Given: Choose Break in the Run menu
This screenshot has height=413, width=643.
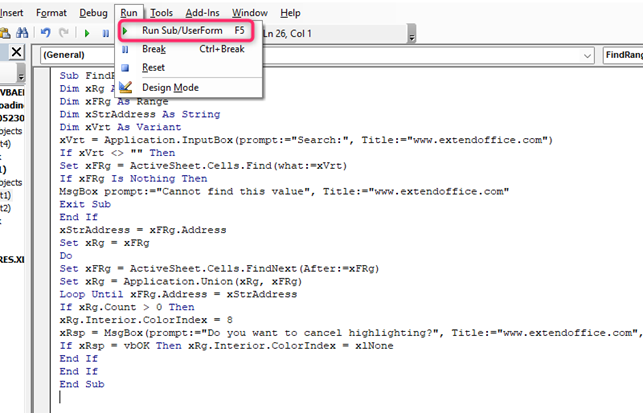Looking at the screenshot, I should pos(154,49).
